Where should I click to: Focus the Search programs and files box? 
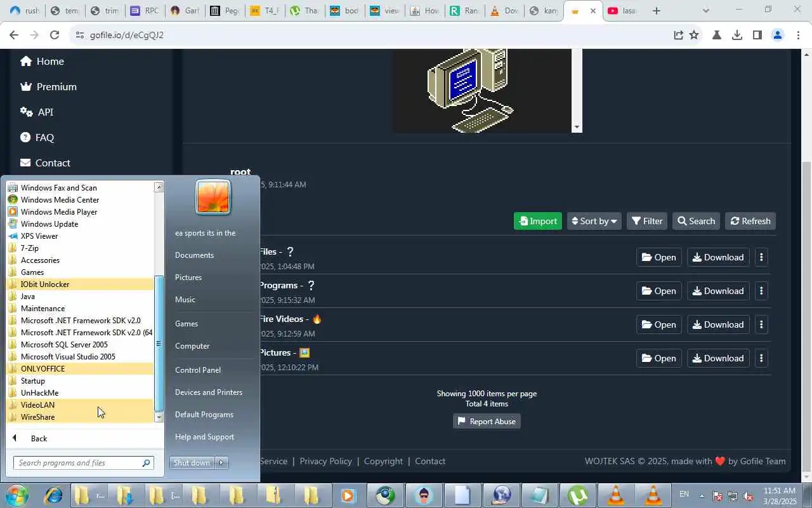click(x=83, y=463)
